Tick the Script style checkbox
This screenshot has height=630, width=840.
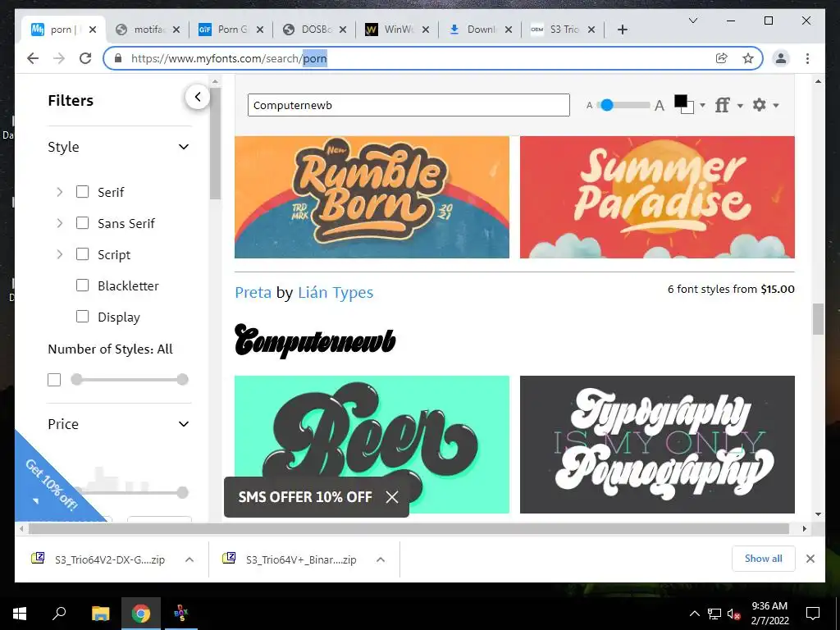83,254
